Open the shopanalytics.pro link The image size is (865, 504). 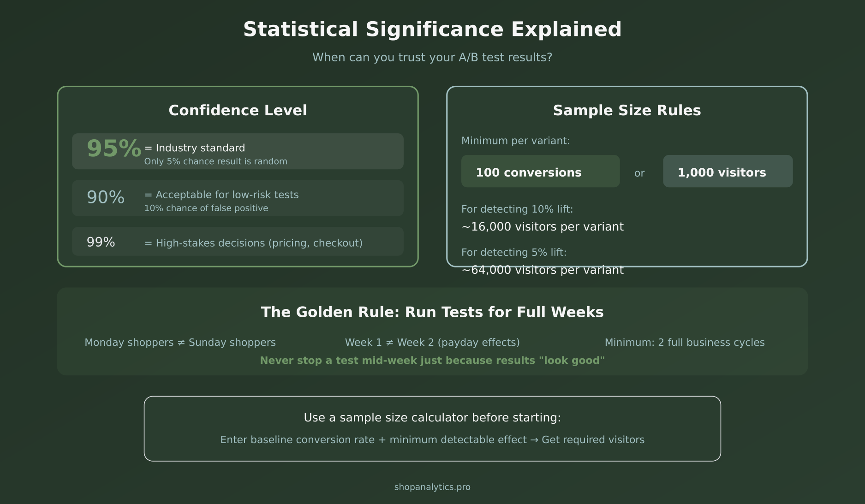click(x=432, y=486)
